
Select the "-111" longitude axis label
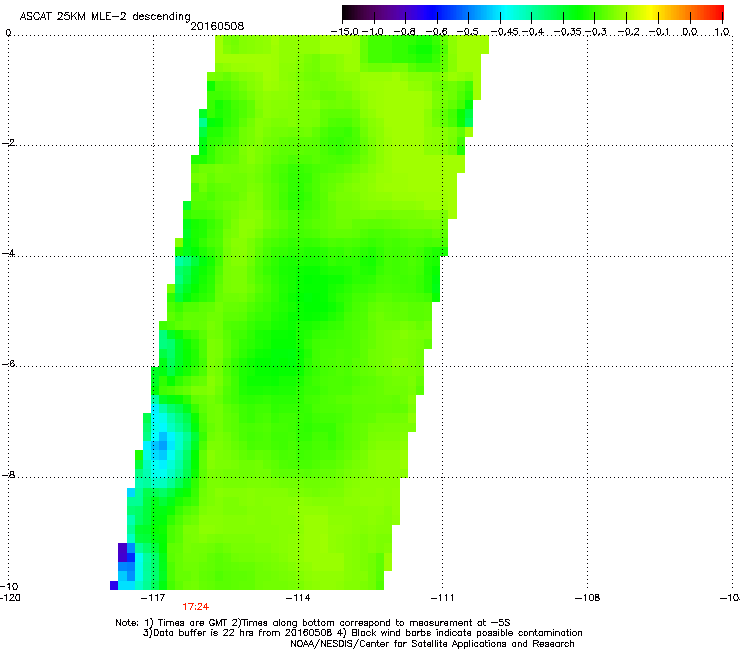(x=443, y=598)
